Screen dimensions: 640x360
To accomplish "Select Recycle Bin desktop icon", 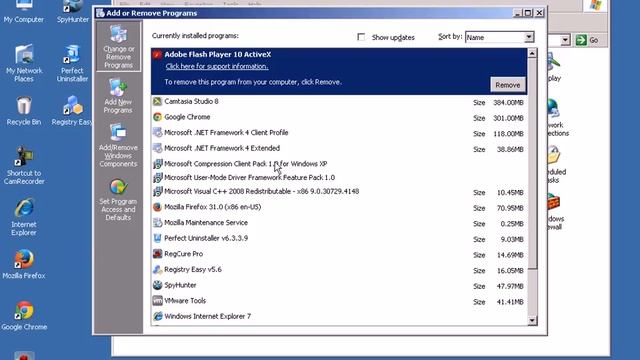I will click(x=24, y=111).
